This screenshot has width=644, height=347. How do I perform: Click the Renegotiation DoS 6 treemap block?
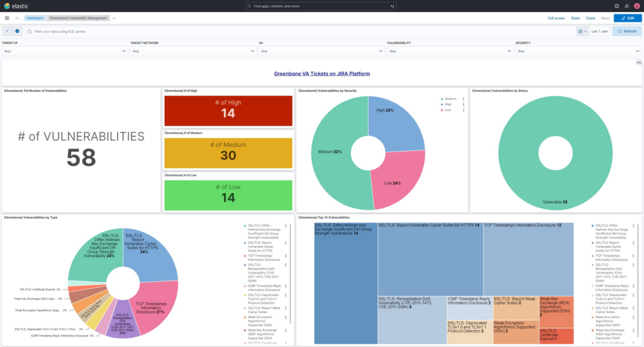[412, 321]
